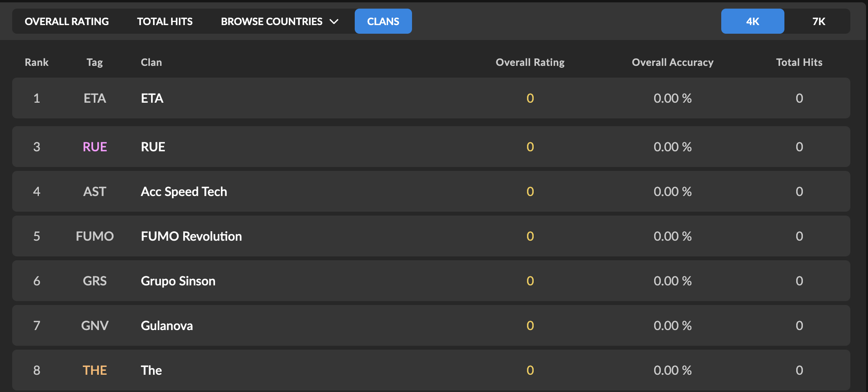Switch to the Overall Rating tab
The width and height of the screenshot is (868, 392).
coord(67,22)
